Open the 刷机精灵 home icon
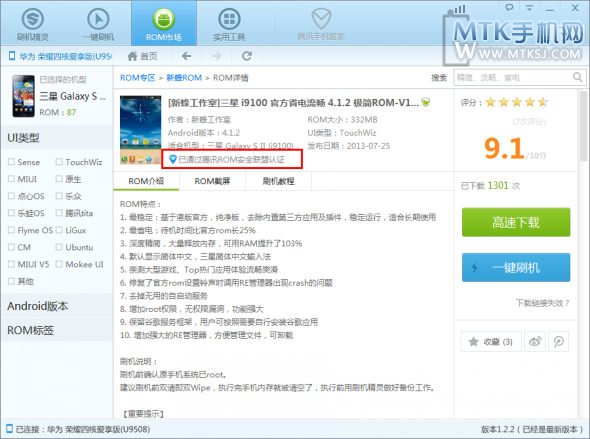Screen dimensions: 590x439 click(32, 19)
